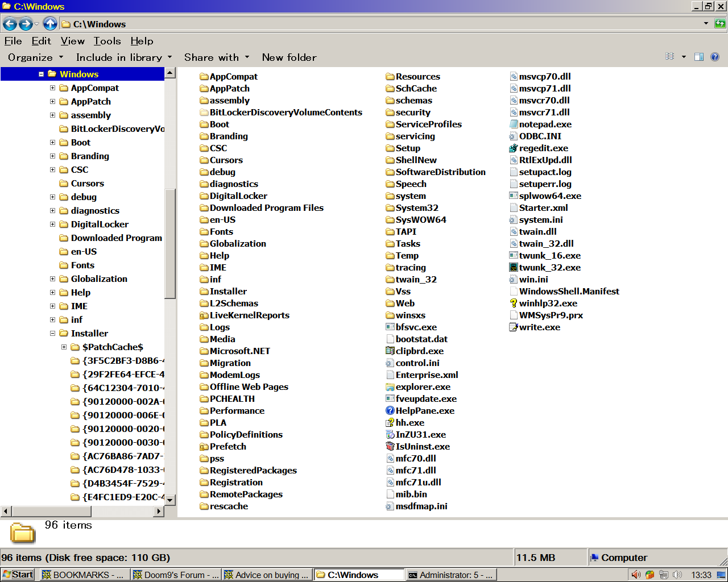
Task: Select the winhlp32.exe icon
Action: click(514, 304)
